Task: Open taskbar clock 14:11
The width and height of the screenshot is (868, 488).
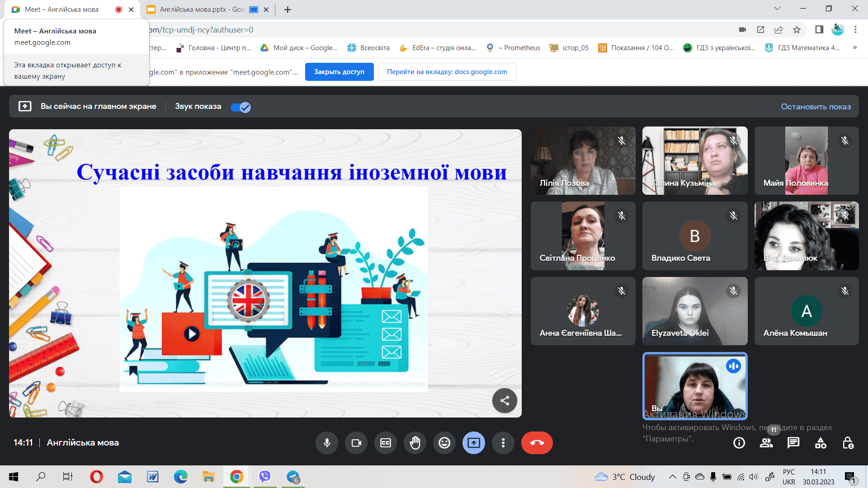Action: [x=818, y=477]
